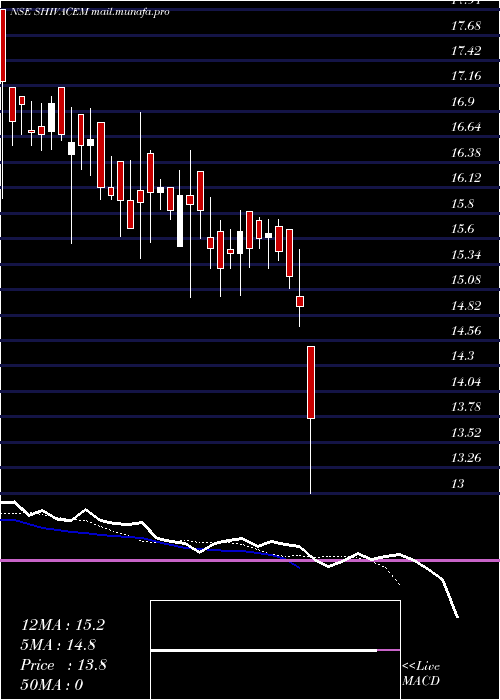The width and height of the screenshot is (500, 700).
Task: Select the 16.12 price axis label
Action: click(x=466, y=178)
